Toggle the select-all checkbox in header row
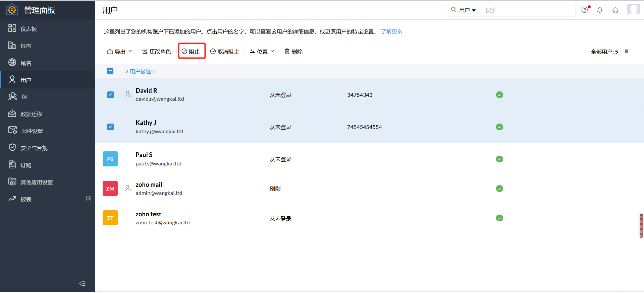The image size is (644, 293). 110,71
